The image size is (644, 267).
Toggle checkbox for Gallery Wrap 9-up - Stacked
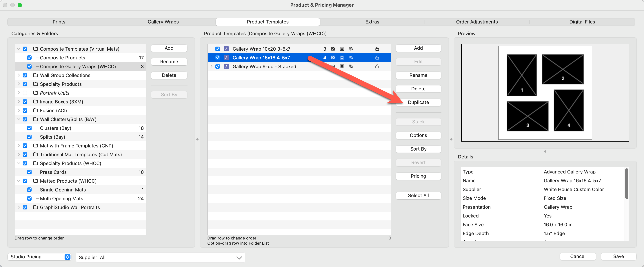(217, 66)
